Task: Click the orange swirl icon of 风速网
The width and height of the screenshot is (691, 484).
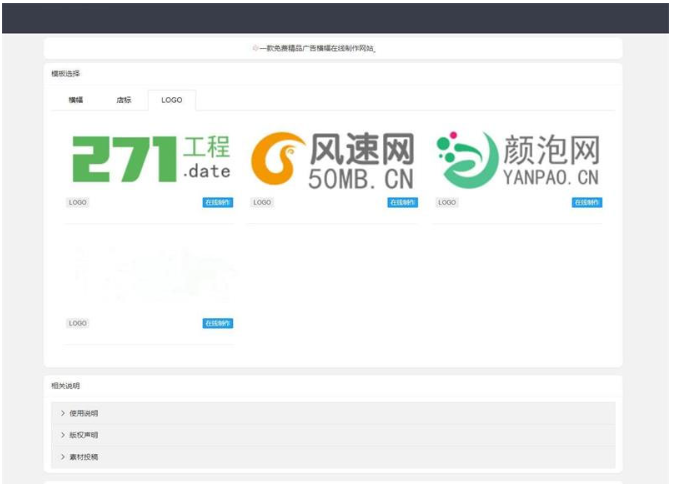Action: coord(277,160)
